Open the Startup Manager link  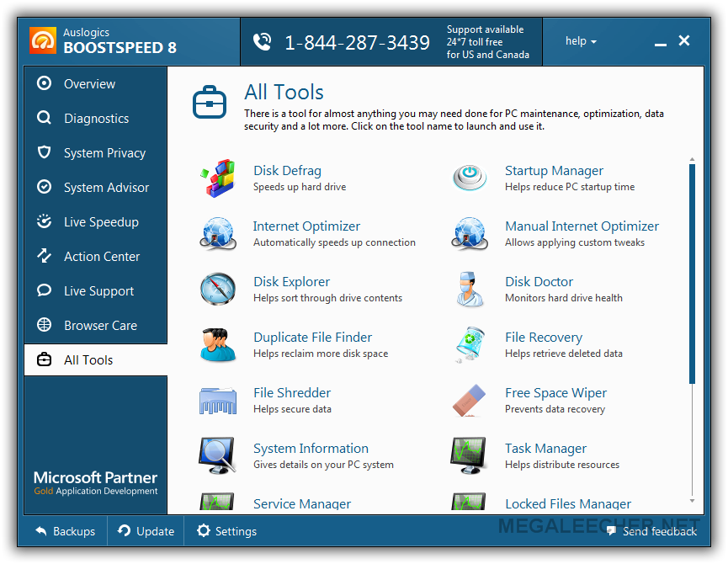[x=554, y=171]
